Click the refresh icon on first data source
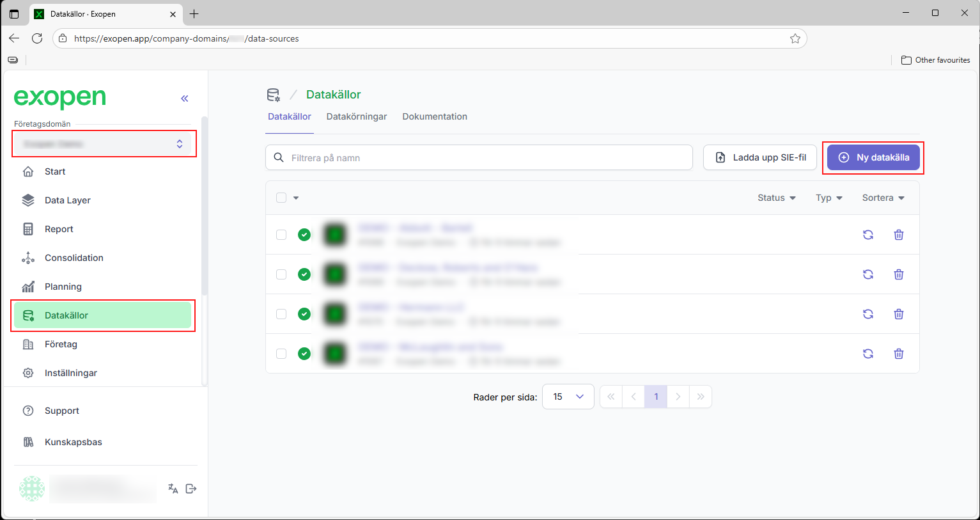The width and height of the screenshot is (980, 520). pos(867,235)
